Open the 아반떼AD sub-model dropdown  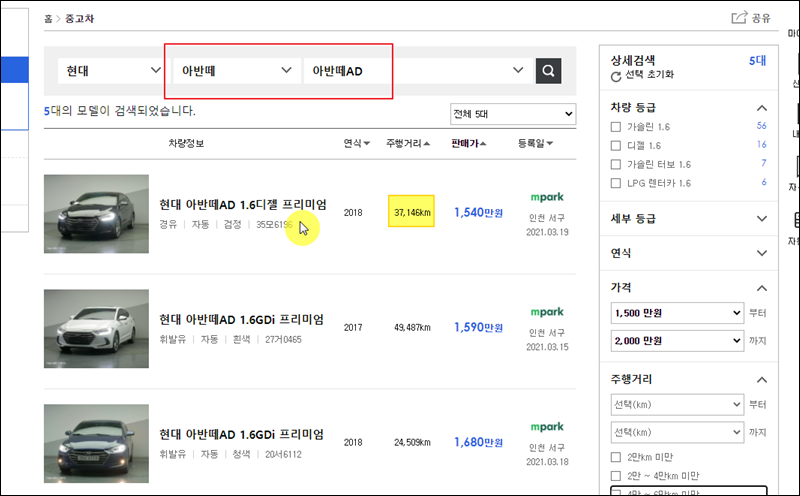416,70
